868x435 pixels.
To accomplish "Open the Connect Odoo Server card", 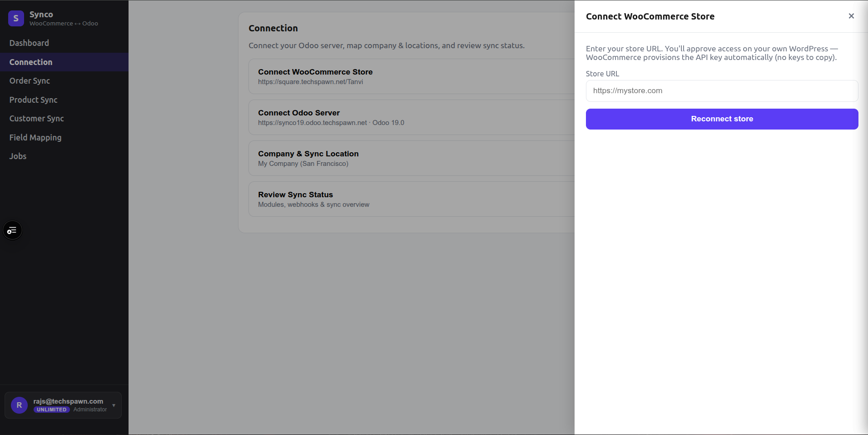I will pos(412,117).
